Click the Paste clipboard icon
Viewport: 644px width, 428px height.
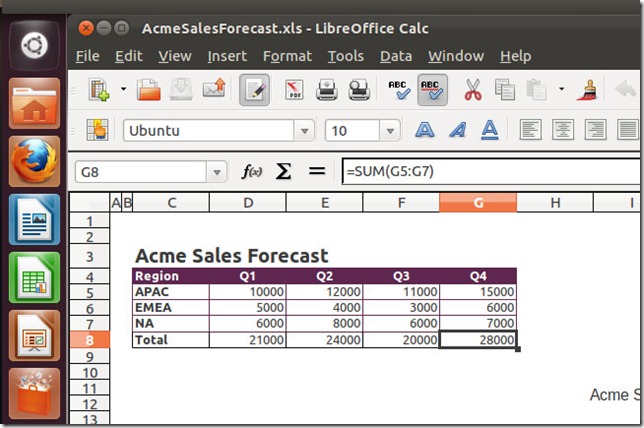(536, 90)
